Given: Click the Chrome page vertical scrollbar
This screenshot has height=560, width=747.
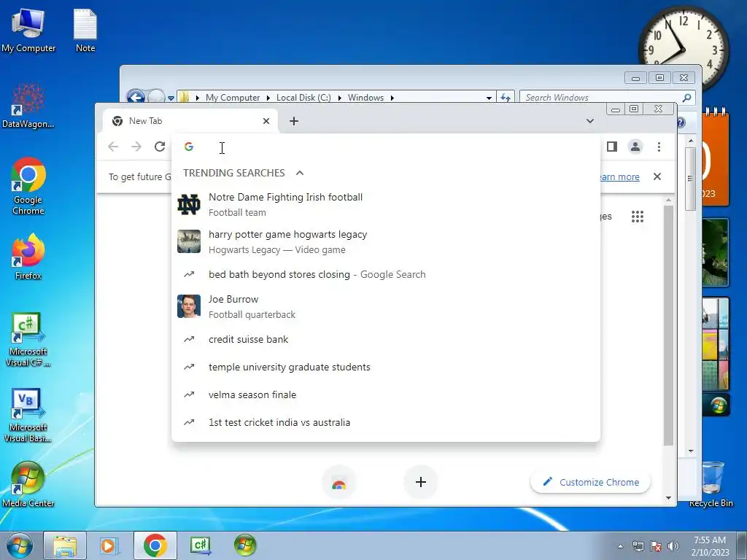Looking at the screenshot, I should (668, 325).
